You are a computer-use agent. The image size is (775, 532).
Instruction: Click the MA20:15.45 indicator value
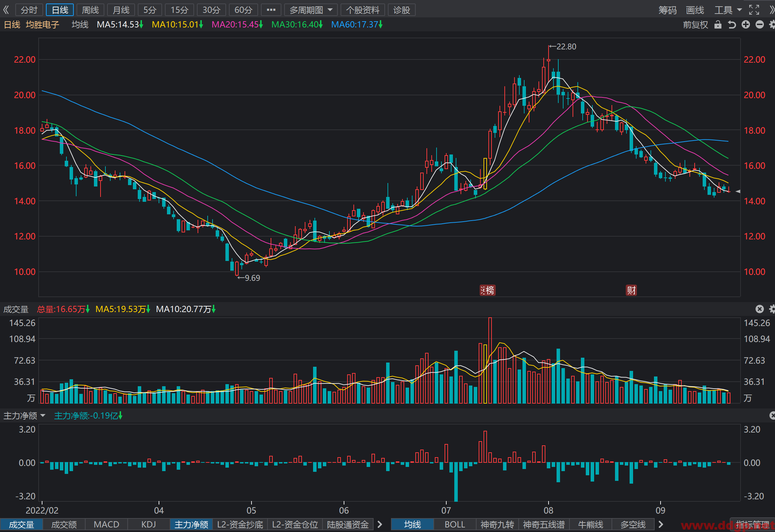(x=237, y=25)
